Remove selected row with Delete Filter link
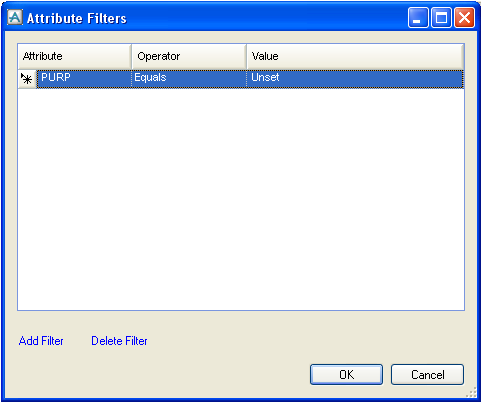This screenshot has width=483, height=403. 119,341
